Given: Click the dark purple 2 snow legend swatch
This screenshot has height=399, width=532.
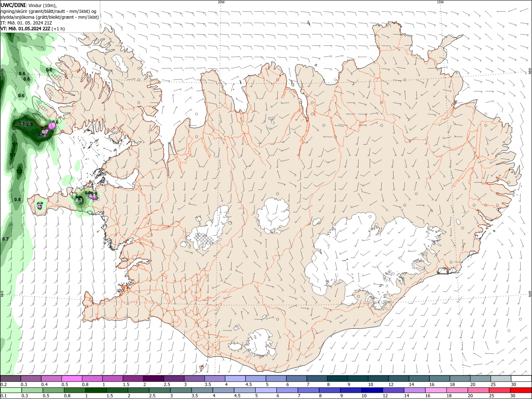Looking at the screenshot, I should (x=153, y=379).
